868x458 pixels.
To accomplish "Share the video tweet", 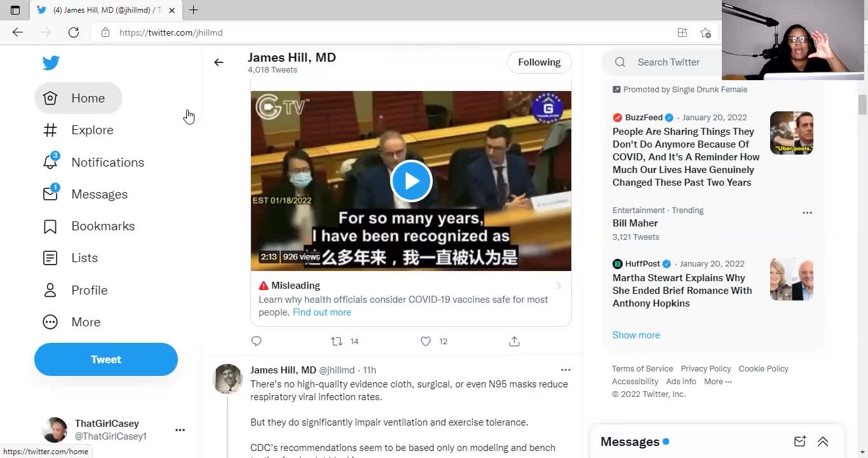I will point(514,342).
